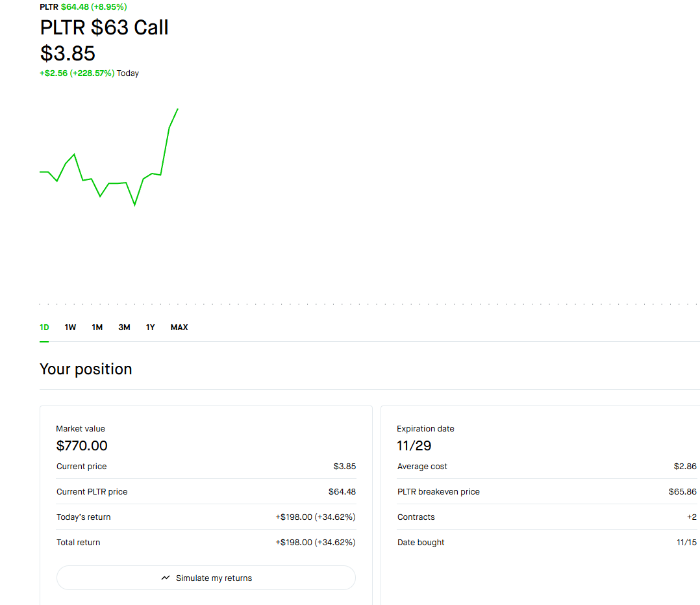Select the 1Y time range
Screen dimensions: 700x605
pyautogui.click(x=150, y=327)
